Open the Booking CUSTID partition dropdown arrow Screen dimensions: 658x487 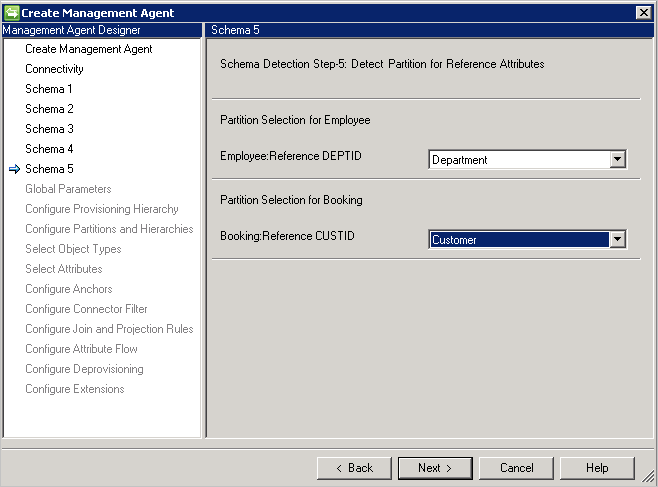click(x=617, y=240)
